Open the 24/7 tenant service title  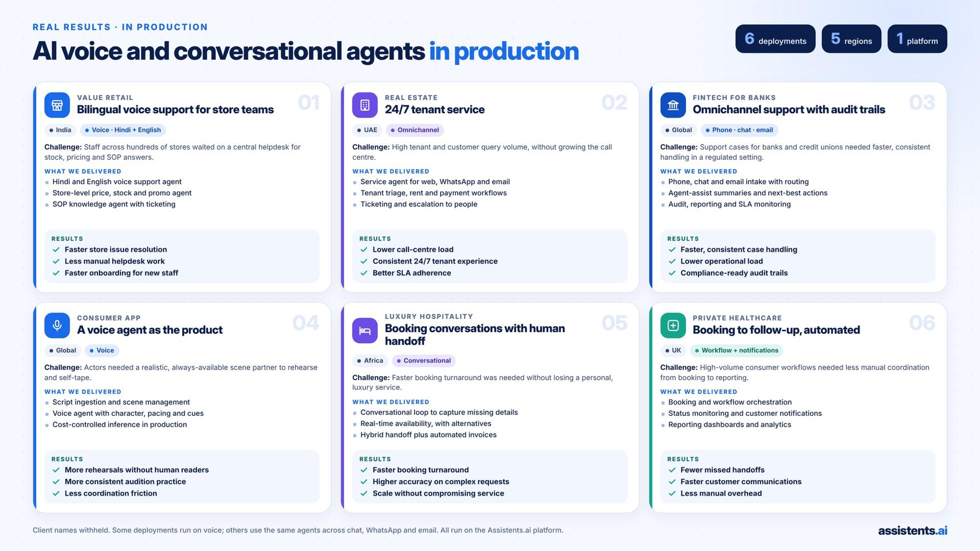(435, 110)
